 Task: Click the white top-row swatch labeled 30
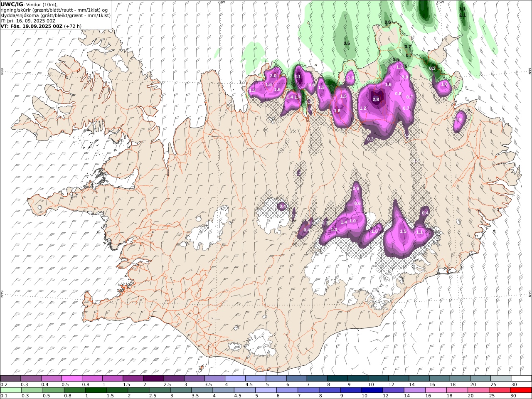pyautogui.click(x=521, y=378)
